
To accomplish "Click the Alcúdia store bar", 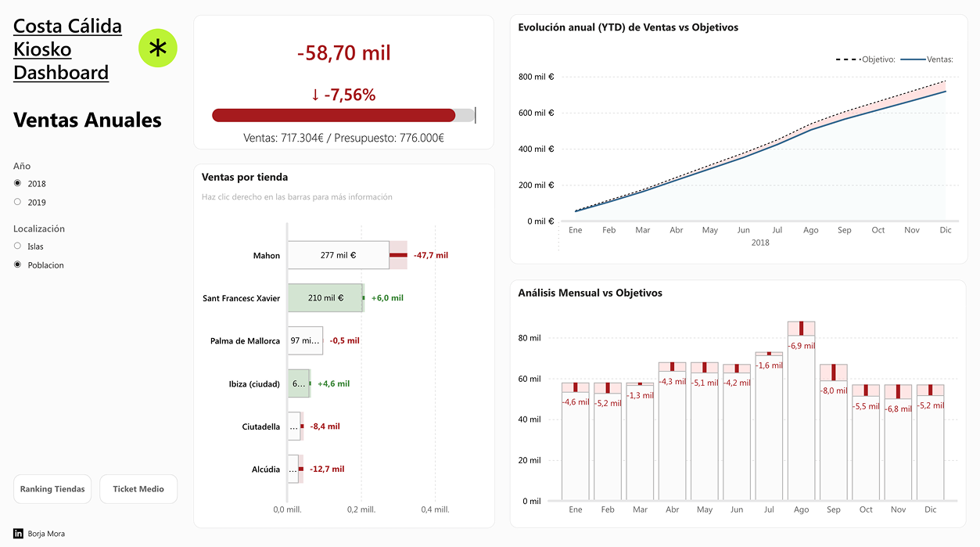I will 293,470.
